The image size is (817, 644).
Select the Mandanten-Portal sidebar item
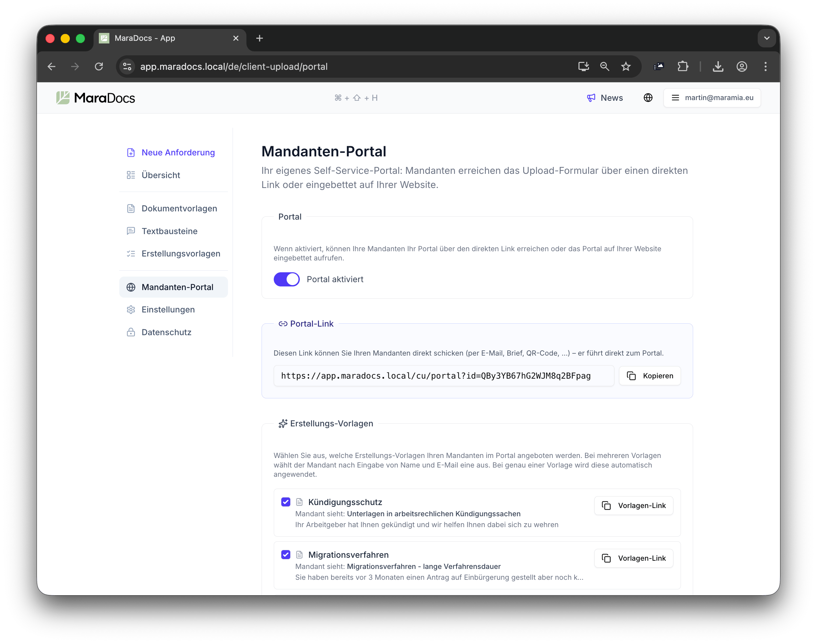[x=174, y=287]
